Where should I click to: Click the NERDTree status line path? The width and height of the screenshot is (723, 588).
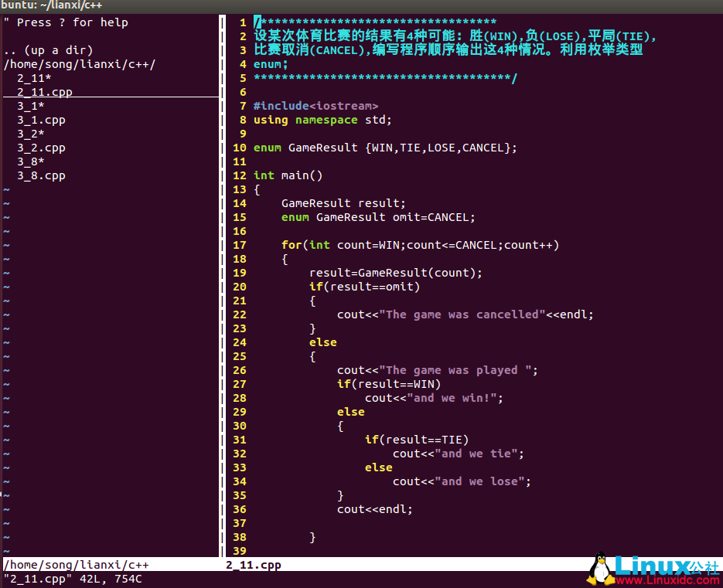pyautogui.click(x=77, y=565)
